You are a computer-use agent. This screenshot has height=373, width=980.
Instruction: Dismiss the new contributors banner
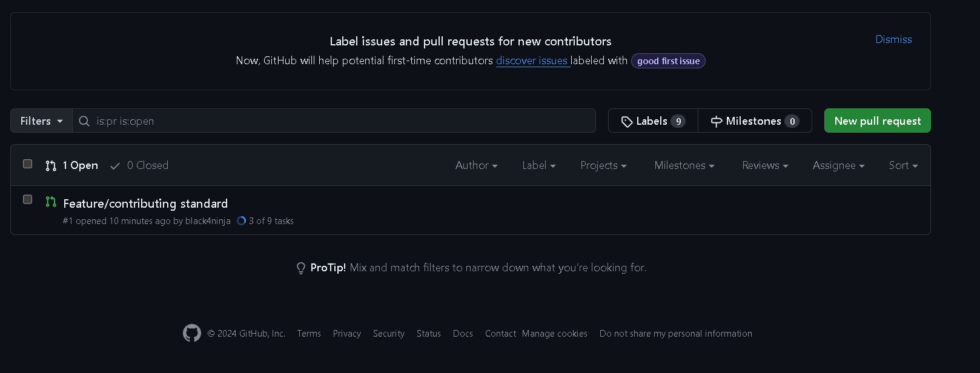point(893,39)
